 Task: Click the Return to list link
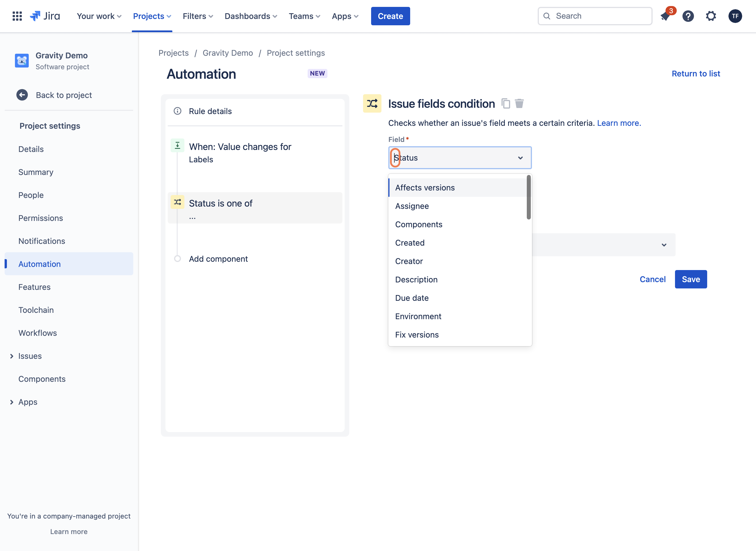(696, 74)
